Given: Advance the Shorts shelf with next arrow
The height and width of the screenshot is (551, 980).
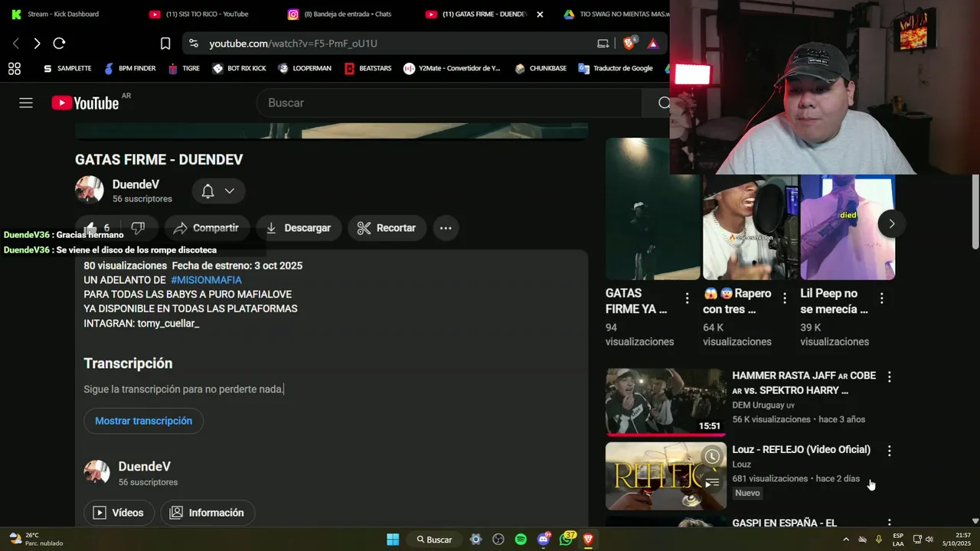Looking at the screenshot, I should 891,223.
